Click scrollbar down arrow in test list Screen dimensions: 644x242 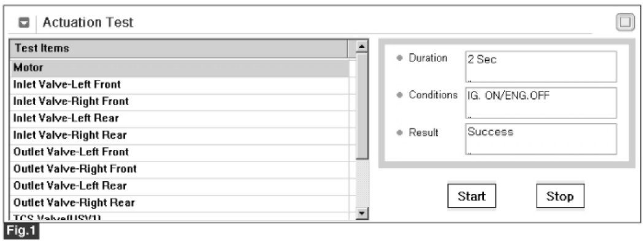[362, 213]
